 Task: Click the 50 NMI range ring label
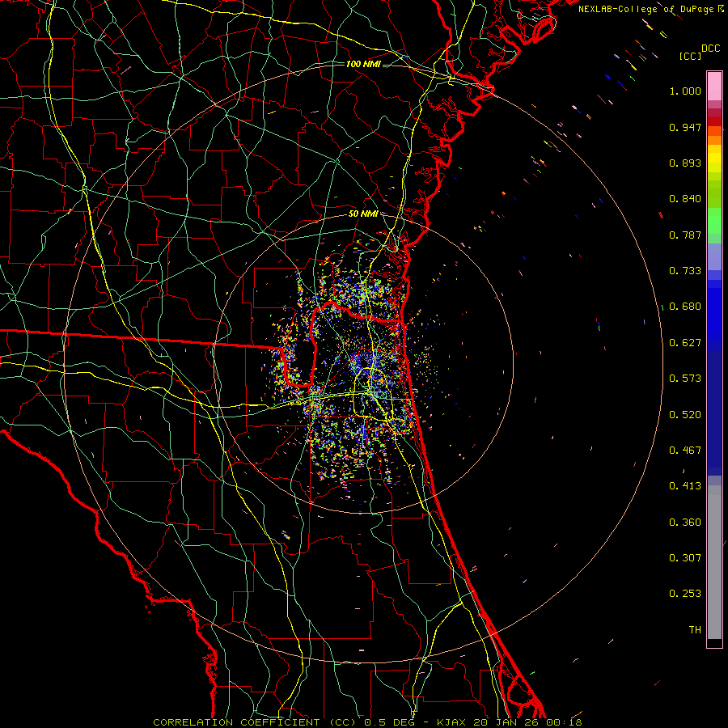point(363,214)
